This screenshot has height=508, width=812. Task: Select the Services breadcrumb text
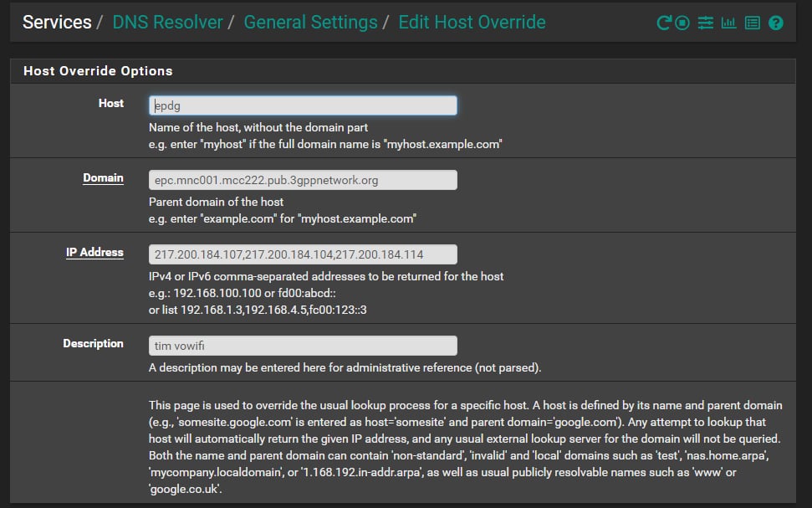coord(57,23)
